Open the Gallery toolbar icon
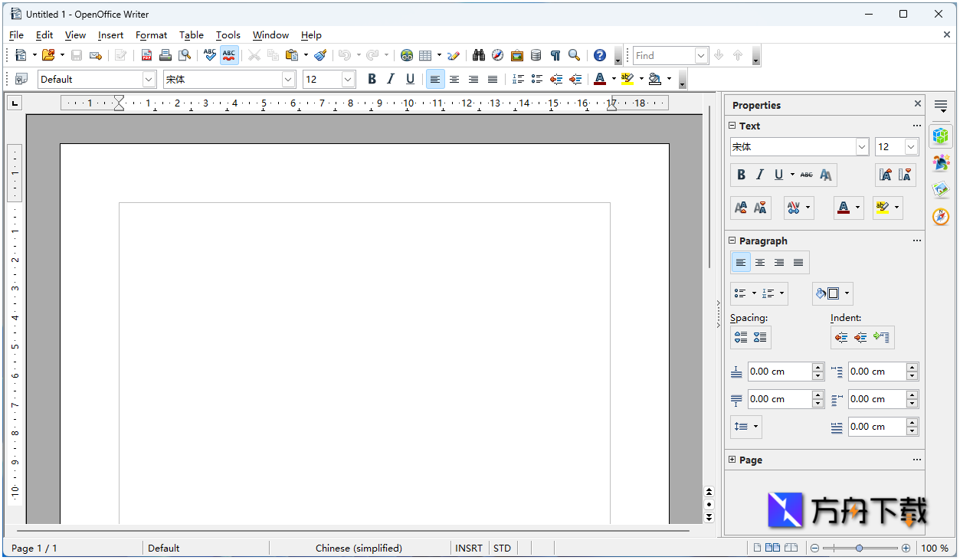960x560 pixels. [x=517, y=55]
